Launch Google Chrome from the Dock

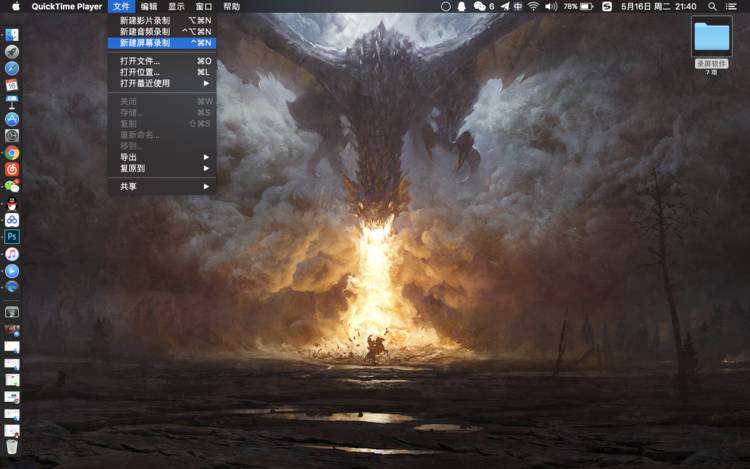coord(12,153)
